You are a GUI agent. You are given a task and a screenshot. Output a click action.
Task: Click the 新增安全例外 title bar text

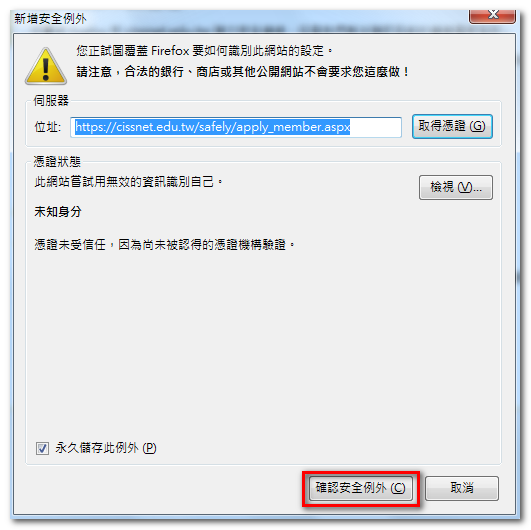point(50,19)
